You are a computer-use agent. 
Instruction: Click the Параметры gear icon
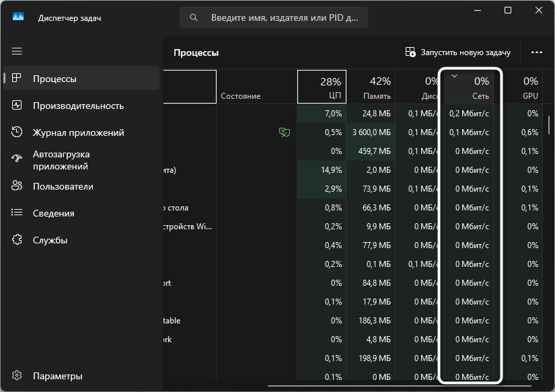[17, 375]
